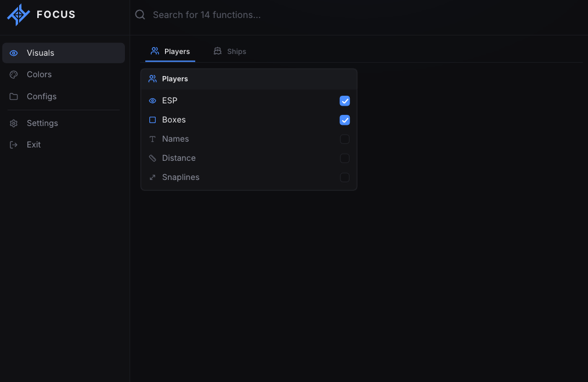Screen dimensions: 588x382
Task: Click the ruler icon beside Distance
Action: [x=152, y=158]
